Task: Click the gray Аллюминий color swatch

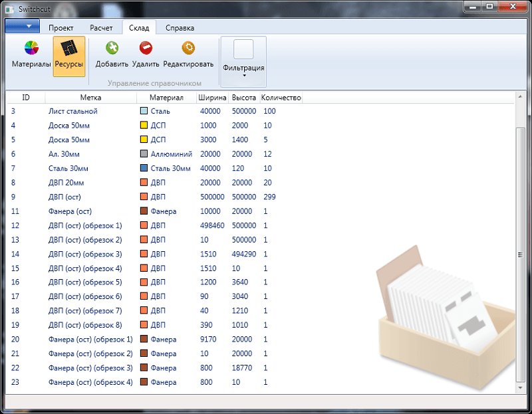Action: [x=144, y=154]
